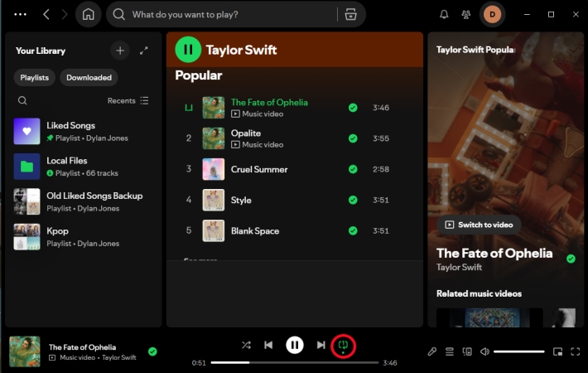The image size is (588, 373).
Task: Toggle saved checkmark for Style
Action: click(353, 200)
